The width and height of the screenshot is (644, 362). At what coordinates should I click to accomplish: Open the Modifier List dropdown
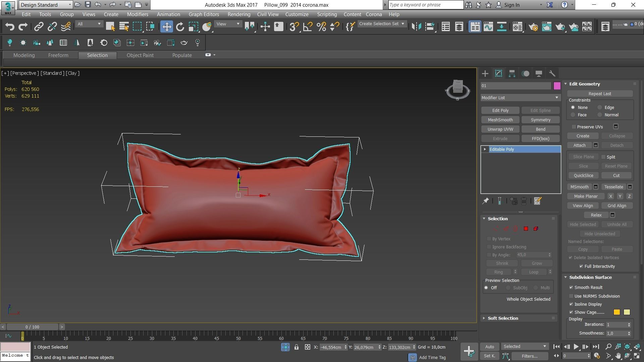pos(520,98)
